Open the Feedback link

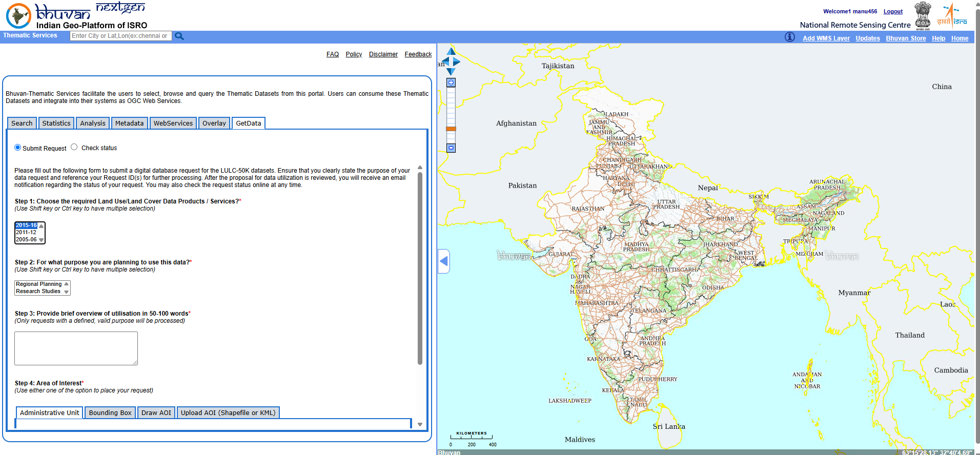pos(418,54)
